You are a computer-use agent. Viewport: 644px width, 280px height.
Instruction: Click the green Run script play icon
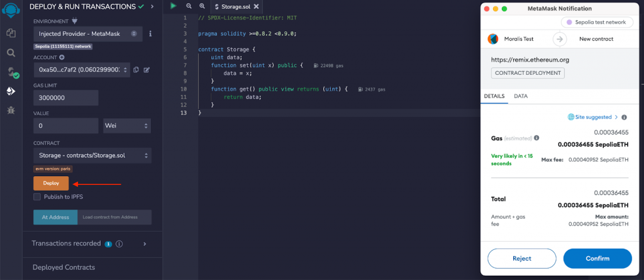coord(174,6)
